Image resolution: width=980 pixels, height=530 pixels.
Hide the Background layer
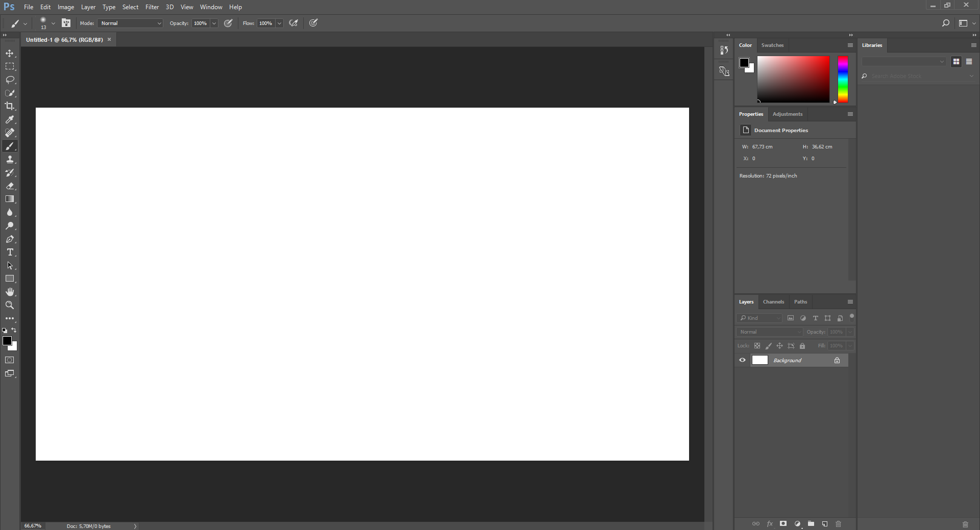[742, 360]
